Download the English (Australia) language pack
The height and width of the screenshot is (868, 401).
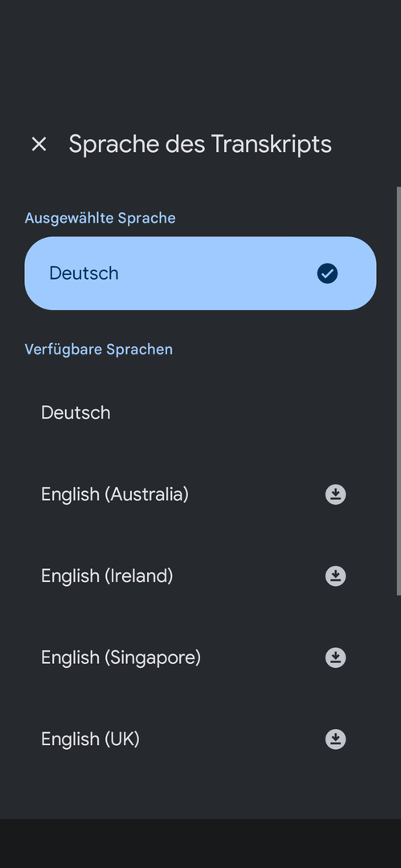pyautogui.click(x=335, y=494)
